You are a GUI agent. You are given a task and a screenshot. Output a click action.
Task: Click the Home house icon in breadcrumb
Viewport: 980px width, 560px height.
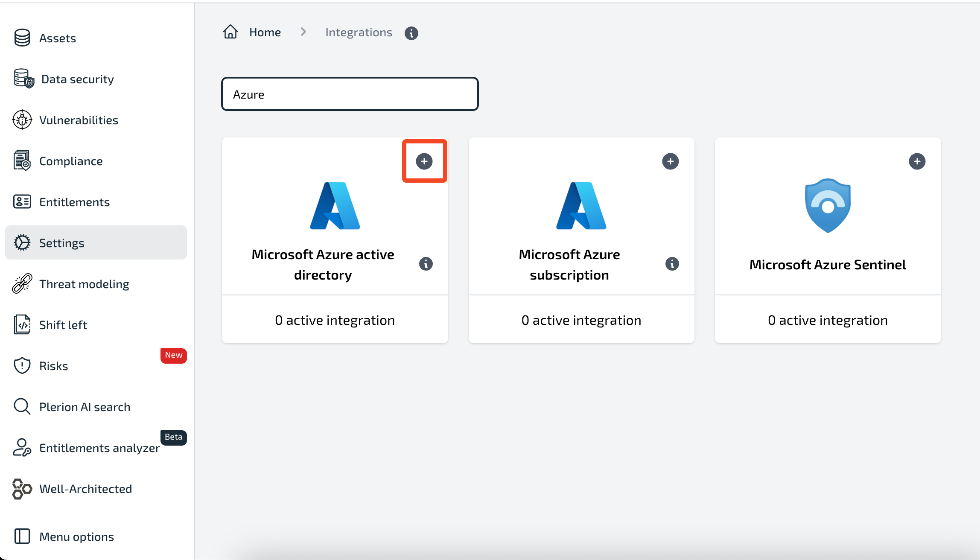230,32
